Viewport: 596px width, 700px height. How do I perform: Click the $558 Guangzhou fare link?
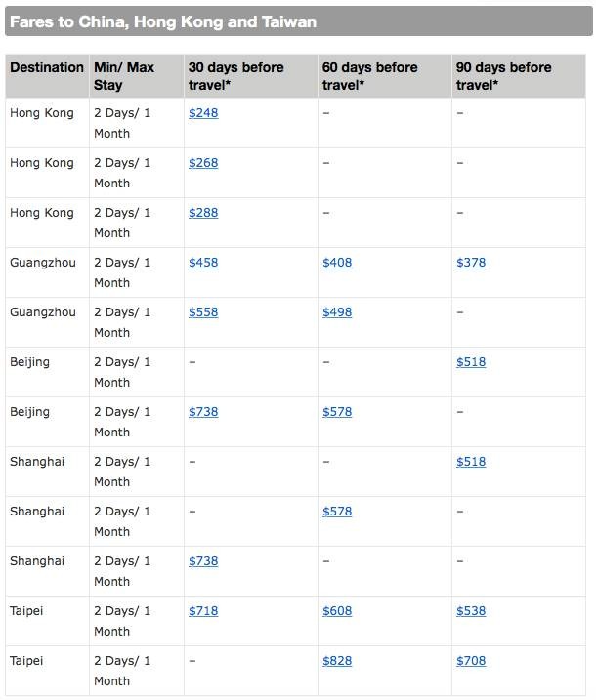pyautogui.click(x=203, y=312)
